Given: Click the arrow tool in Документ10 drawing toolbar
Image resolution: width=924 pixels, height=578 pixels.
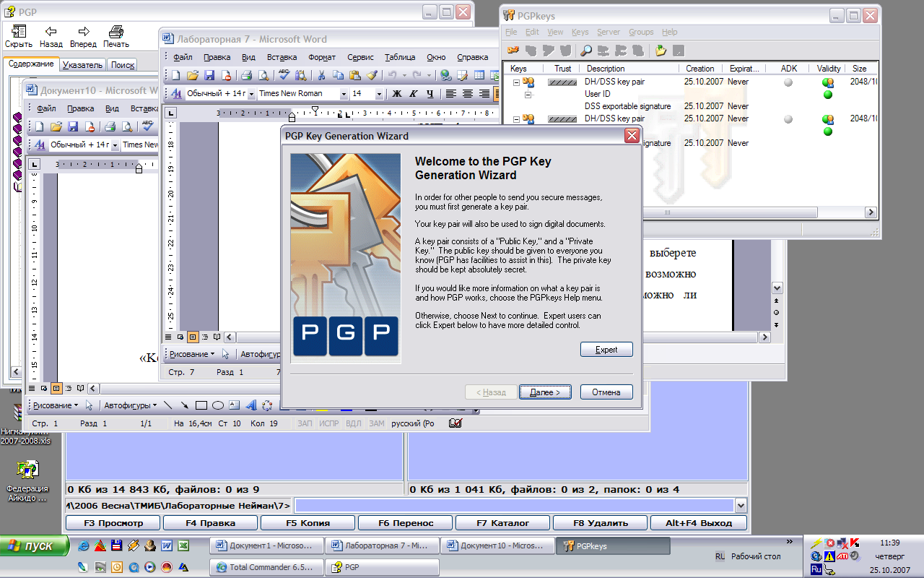Looking at the screenshot, I should click(185, 405).
